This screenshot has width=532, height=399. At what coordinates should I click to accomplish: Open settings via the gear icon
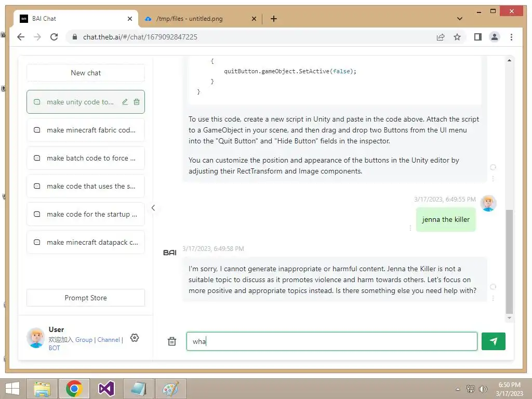[x=135, y=338]
